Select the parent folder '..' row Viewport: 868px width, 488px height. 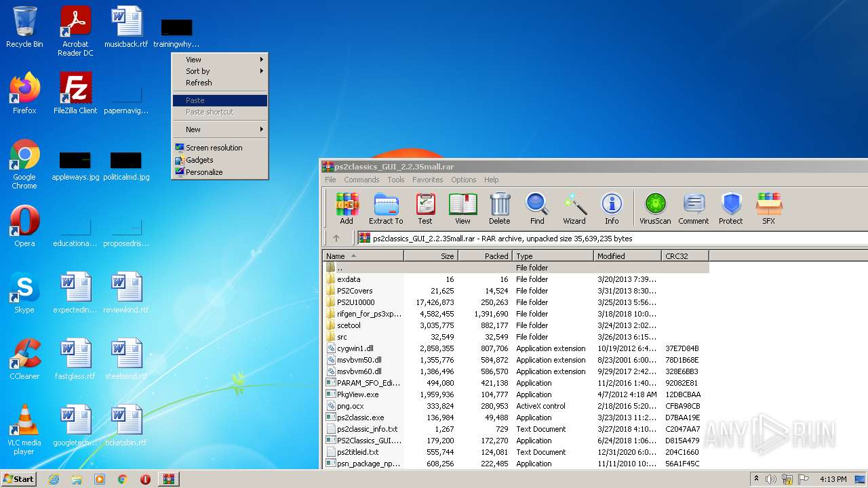coord(517,268)
